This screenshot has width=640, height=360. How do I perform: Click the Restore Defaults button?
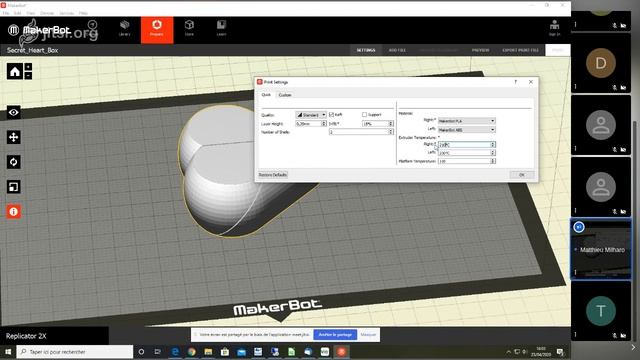[273, 175]
